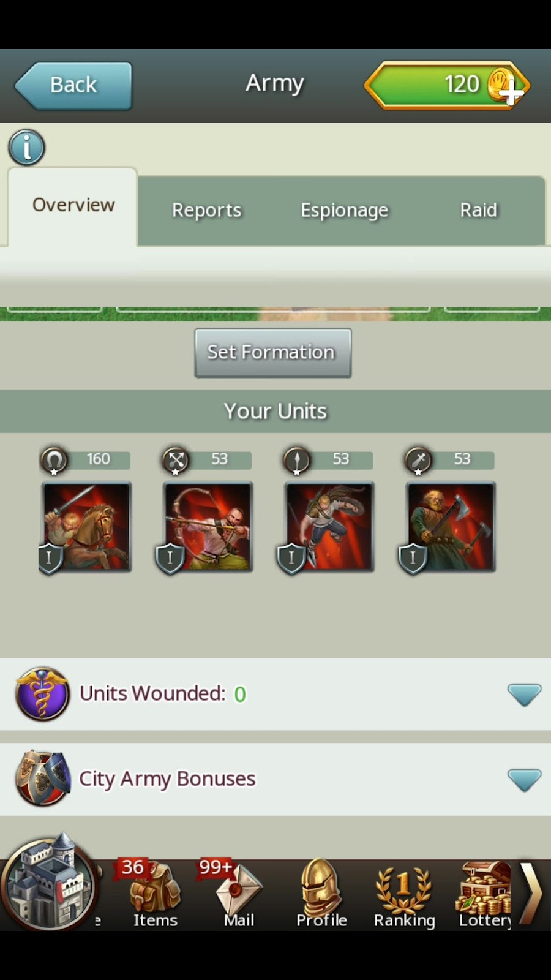Expand the Units Wounded section
The height and width of the screenshot is (980, 551).
pyautogui.click(x=524, y=695)
